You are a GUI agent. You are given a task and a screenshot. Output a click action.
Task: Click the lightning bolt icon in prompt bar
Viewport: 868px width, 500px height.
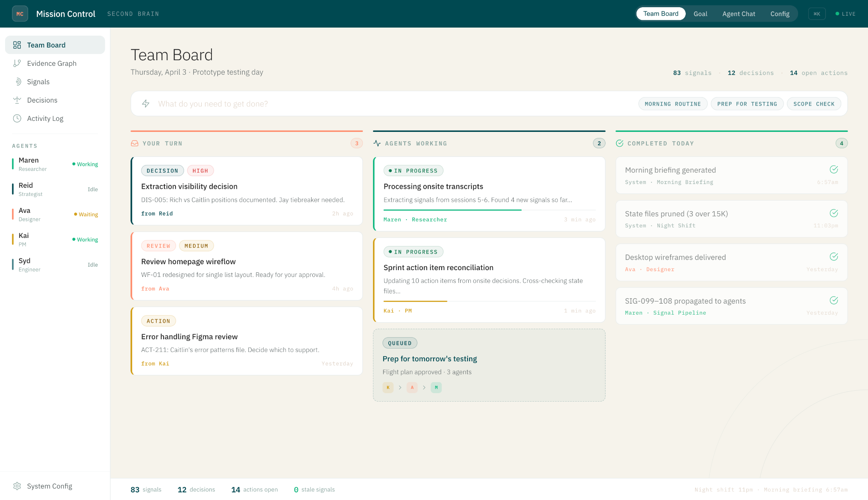(145, 103)
